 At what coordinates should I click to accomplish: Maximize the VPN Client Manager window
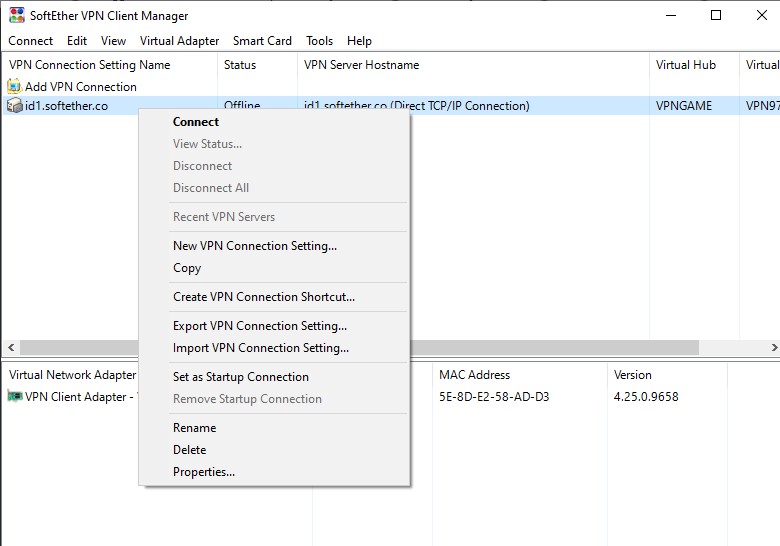pyautogui.click(x=716, y=15)
